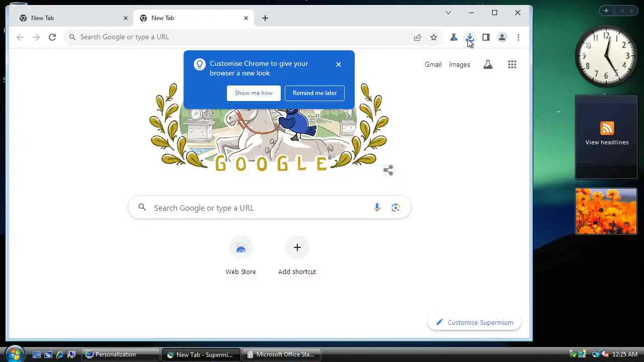Click the analog clock gadget
This screenshot has width=644, height=362.
(606, 55)
